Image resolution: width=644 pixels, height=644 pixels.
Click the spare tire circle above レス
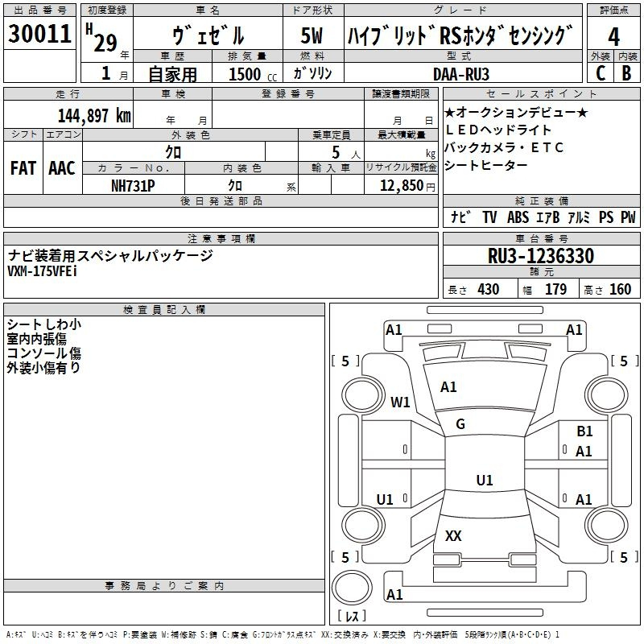point(352,587)
